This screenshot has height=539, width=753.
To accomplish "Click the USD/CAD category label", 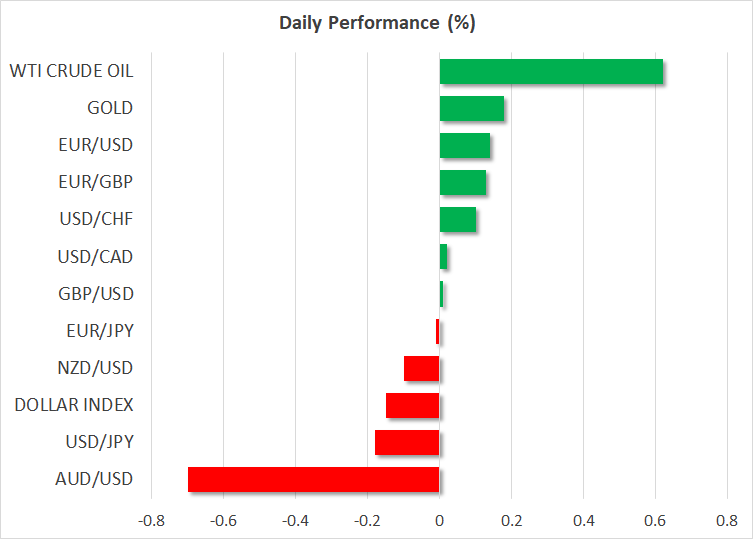I will tap(95, 257).
